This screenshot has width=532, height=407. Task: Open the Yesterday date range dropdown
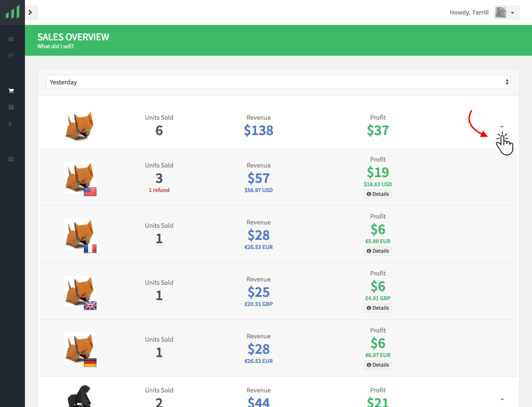point(278,82)
